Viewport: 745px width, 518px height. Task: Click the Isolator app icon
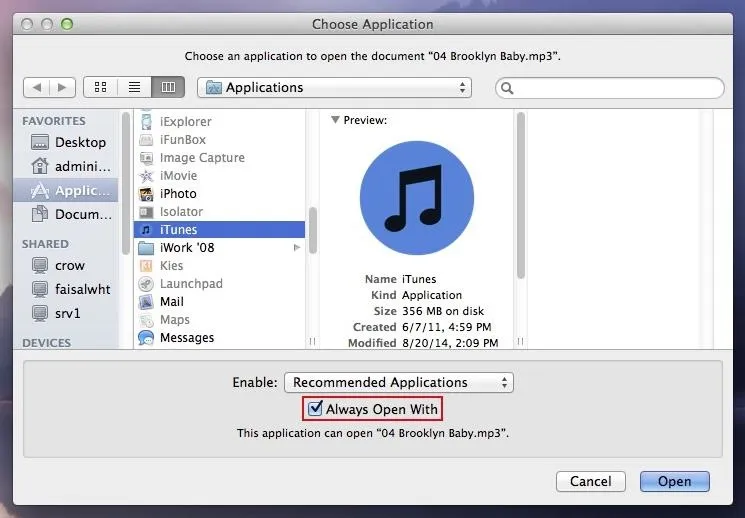(146, 212)
